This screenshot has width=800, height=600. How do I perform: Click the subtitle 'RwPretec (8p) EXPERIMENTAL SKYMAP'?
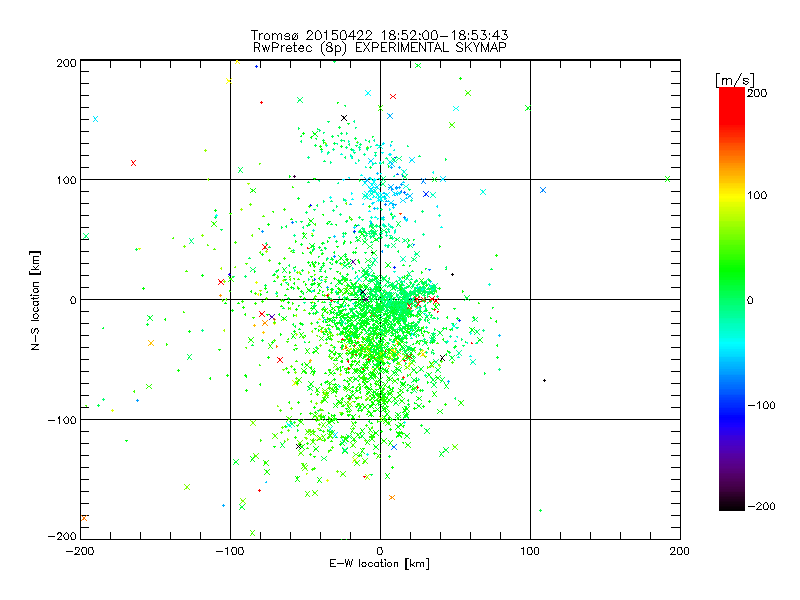pyautogui.click(x=380, y=48)
